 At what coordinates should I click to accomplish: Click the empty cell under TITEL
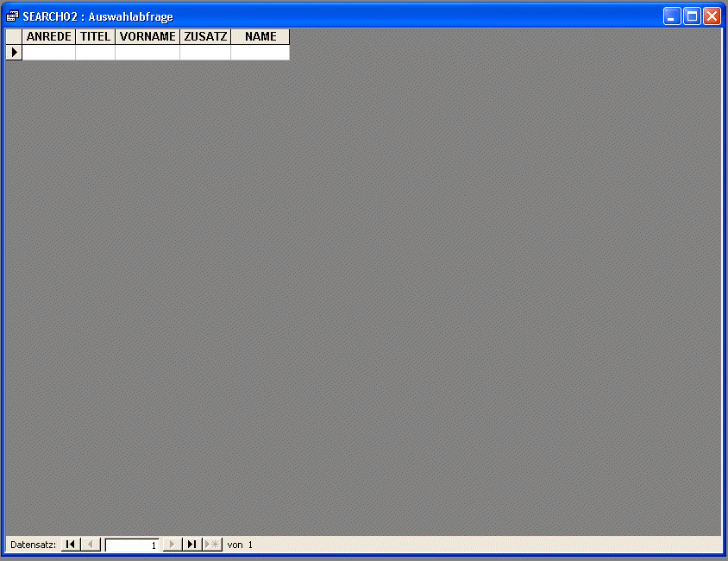[95, 53]
